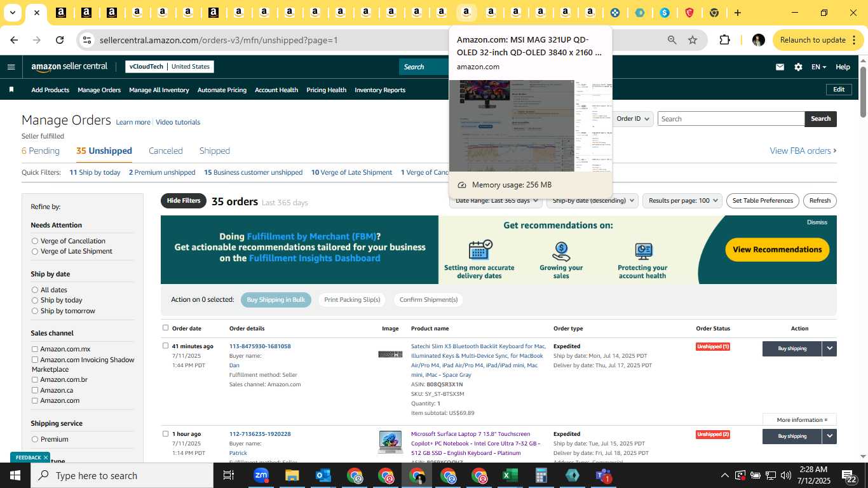Viewport: 868px width, 488px height.
Task: Open the settings gear in Seller Central
Action: click(798, 67)
